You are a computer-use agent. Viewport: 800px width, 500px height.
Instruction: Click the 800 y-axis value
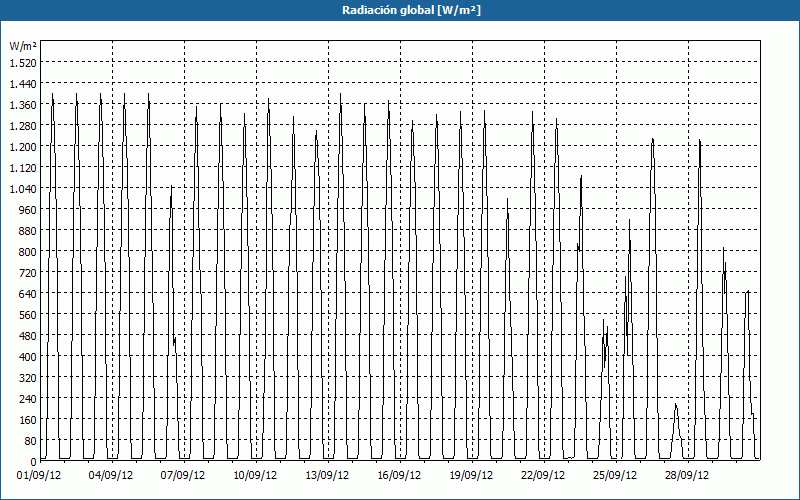[x=28, y=252]
